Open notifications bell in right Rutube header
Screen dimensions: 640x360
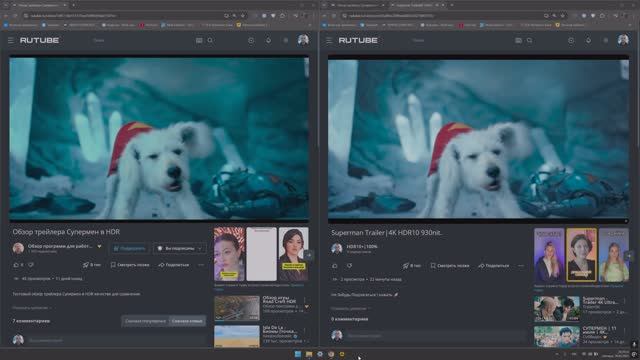[589, 40]
